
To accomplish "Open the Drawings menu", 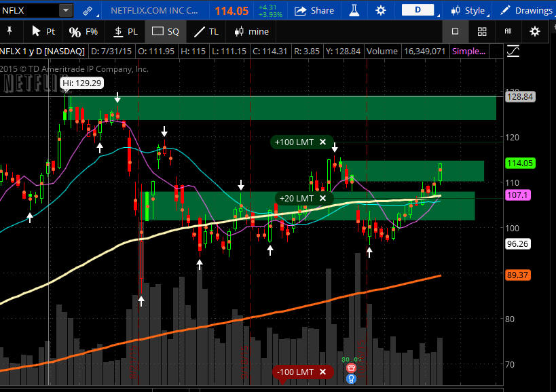I will coord(525,10).
